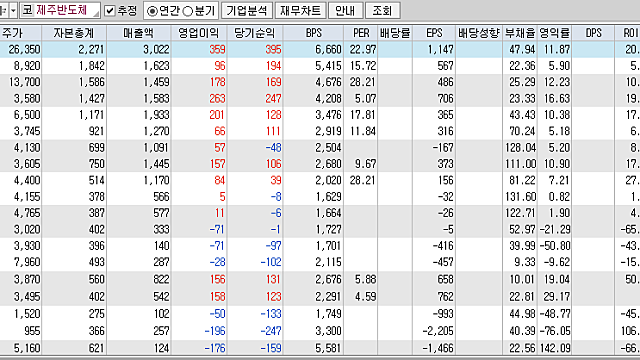
Task: Click the EPS column header
Action: (x=434, y=33)
